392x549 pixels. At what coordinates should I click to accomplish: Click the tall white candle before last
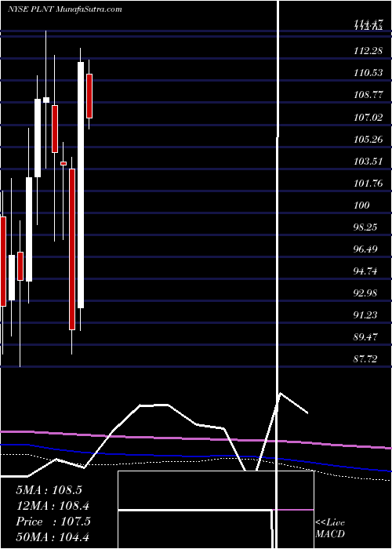point(81,185)
